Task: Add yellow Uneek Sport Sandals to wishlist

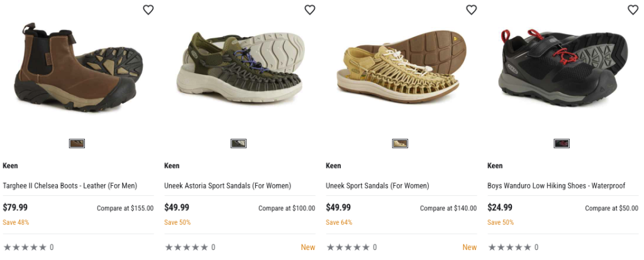Action: pos(471,9)
